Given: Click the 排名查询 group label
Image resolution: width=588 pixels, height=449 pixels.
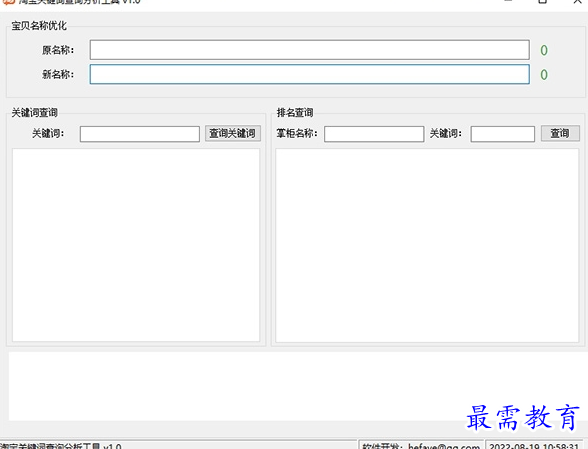Looking at the screenshot, I should pos(295,113).
